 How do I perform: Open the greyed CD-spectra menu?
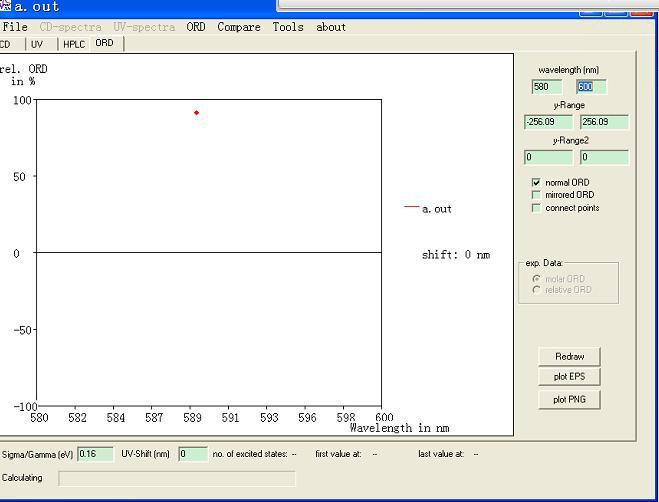tap(71, 27)
